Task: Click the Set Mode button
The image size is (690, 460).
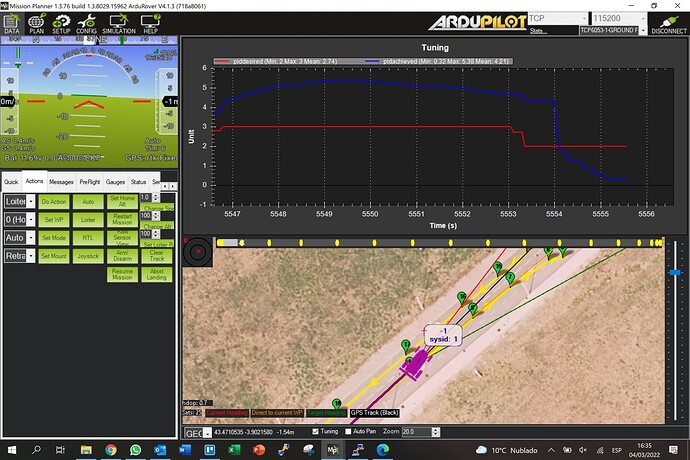Action: [x=54, y=238]
